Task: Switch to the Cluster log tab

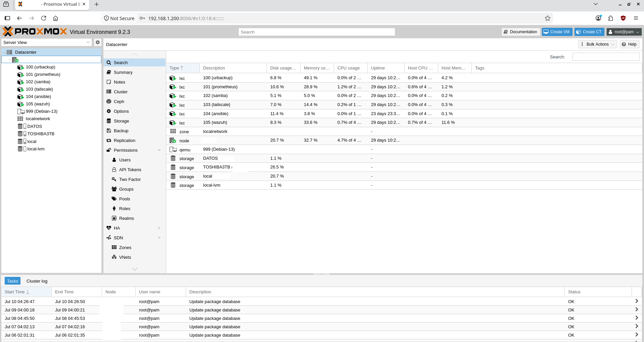Action: click(x=37, y=281)
